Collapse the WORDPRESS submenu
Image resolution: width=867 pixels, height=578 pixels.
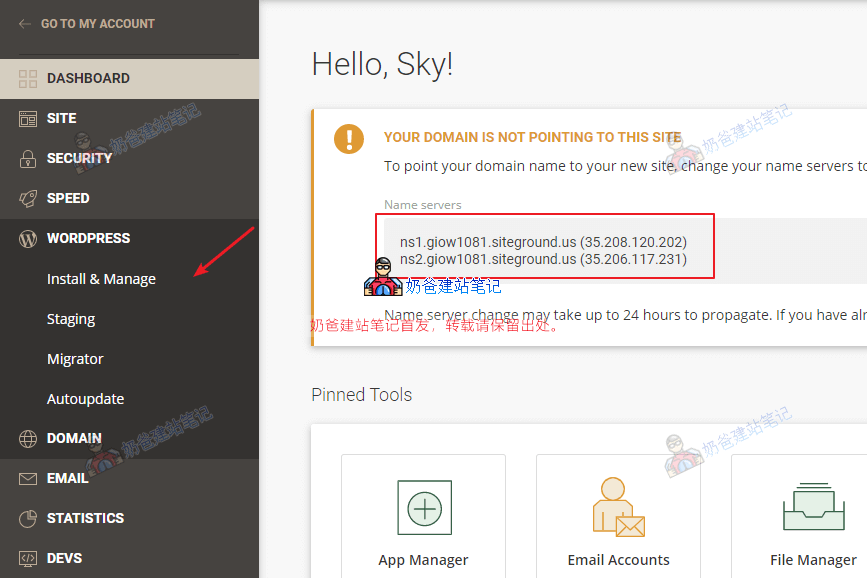coord(88,238)
